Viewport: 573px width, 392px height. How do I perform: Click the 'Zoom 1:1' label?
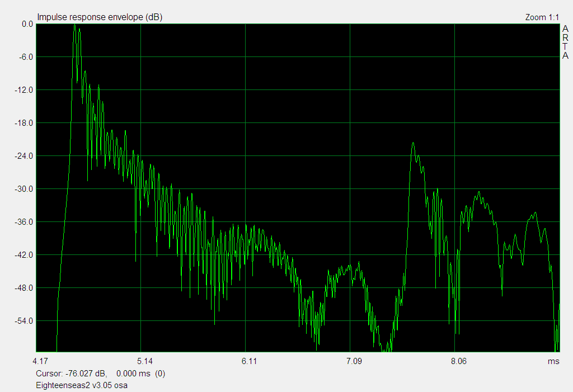pyautogui.click(x=542, y=17)
